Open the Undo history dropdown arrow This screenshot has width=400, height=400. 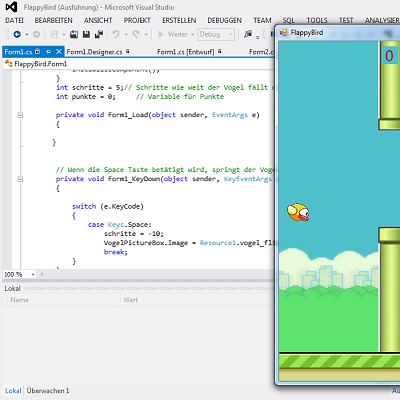(126, 35)
